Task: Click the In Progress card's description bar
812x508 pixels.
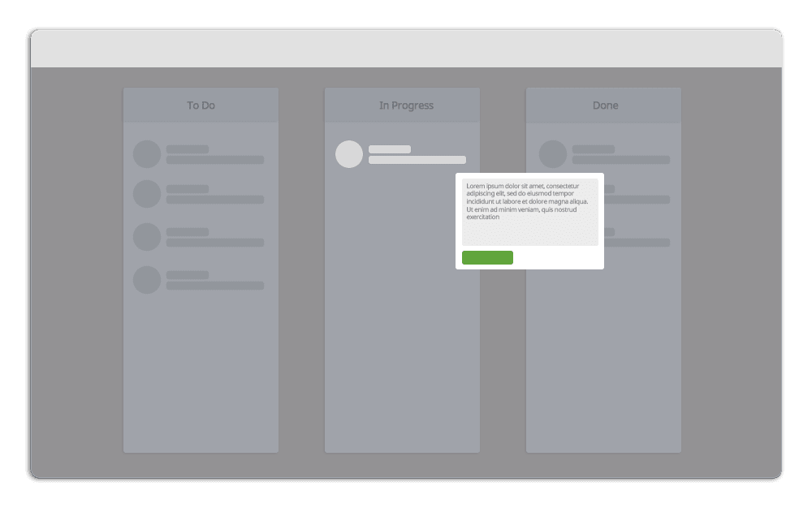Action: point(417,160)
